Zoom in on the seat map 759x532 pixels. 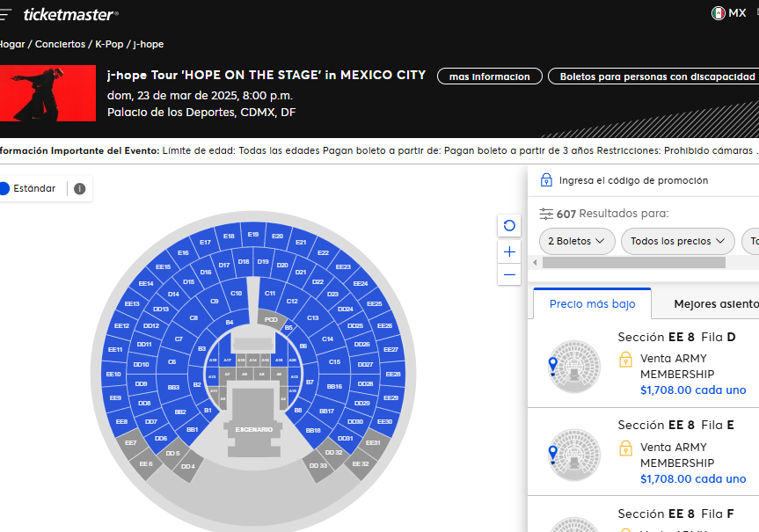pos(509,251)
